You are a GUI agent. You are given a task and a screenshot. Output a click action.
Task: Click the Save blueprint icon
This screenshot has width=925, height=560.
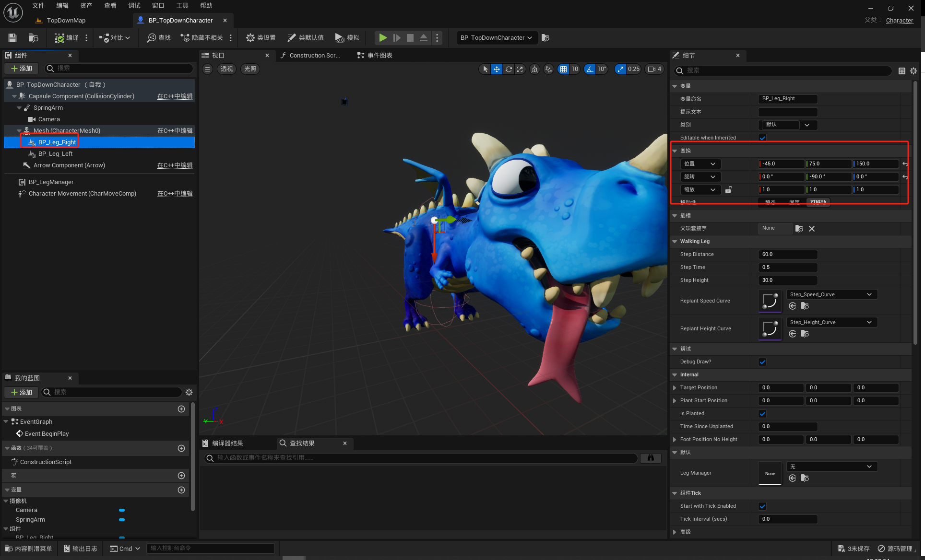(x=12, y=38)
